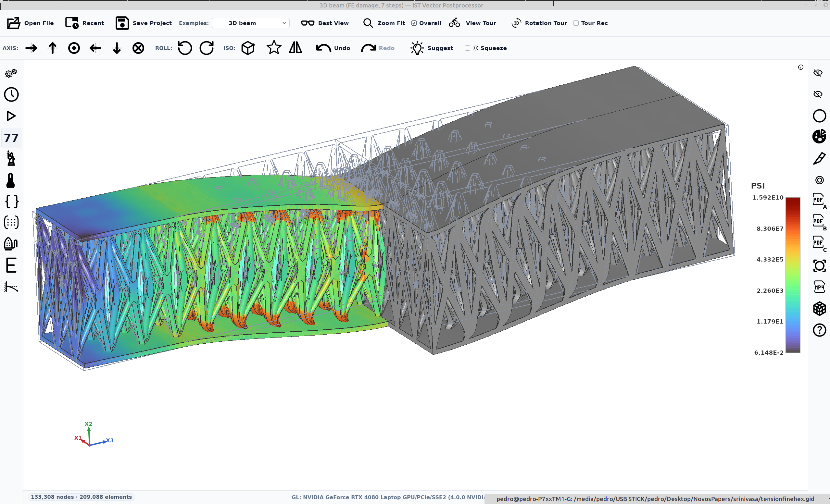Select the axis toward-viewer dot icon

[x=74, y=48]
